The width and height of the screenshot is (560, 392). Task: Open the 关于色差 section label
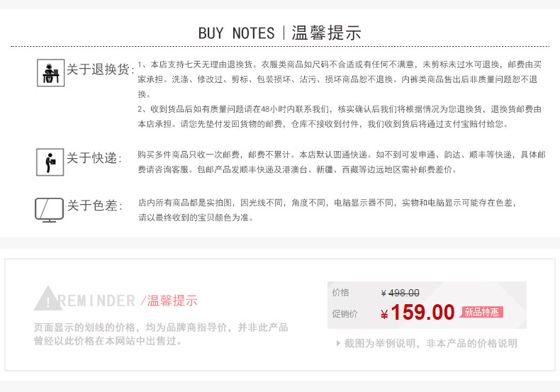(94, 206)
